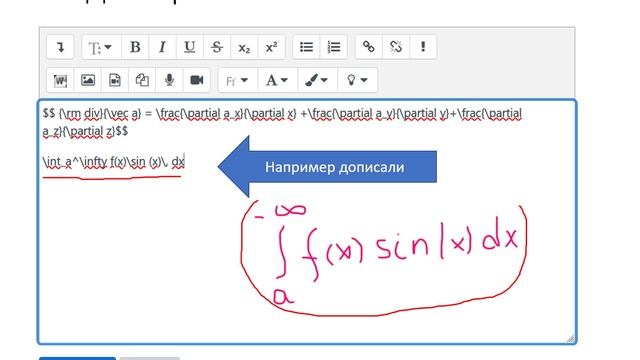This screenshot has width=640, height=360.
Task: Underline the selected text
Action: click(x=189, y=47)
